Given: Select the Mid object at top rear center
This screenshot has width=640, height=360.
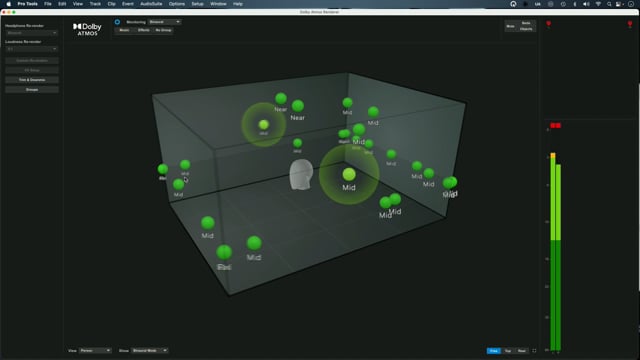Looking at the screenshot, I should tap(347, 102).
